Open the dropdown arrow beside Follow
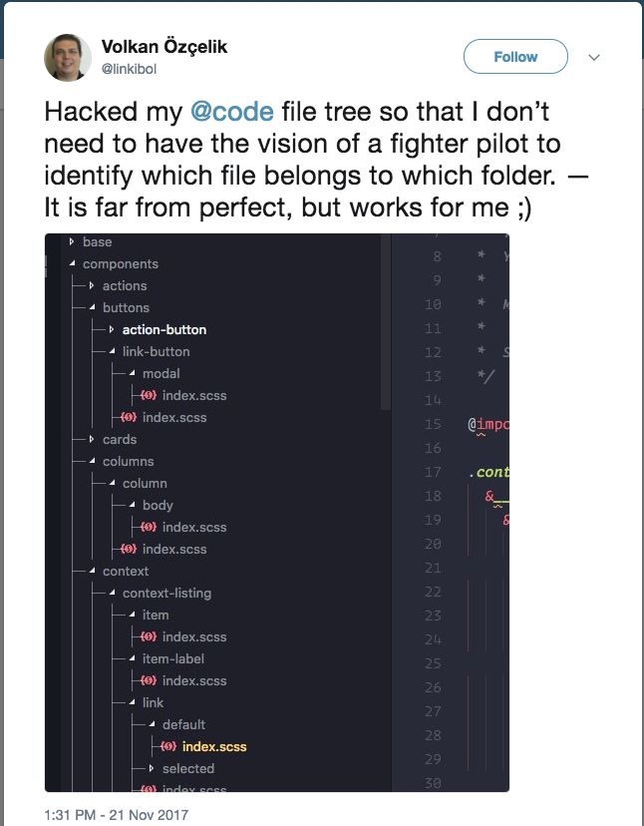Image resolution: width=644 pixels, height=826 pixels. [x=594, y=57]
